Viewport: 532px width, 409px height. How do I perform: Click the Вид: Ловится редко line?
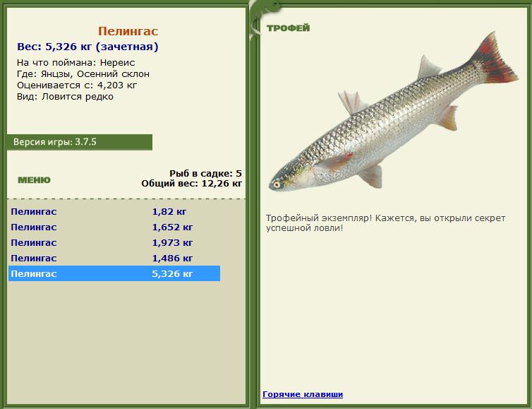[65, 97]
